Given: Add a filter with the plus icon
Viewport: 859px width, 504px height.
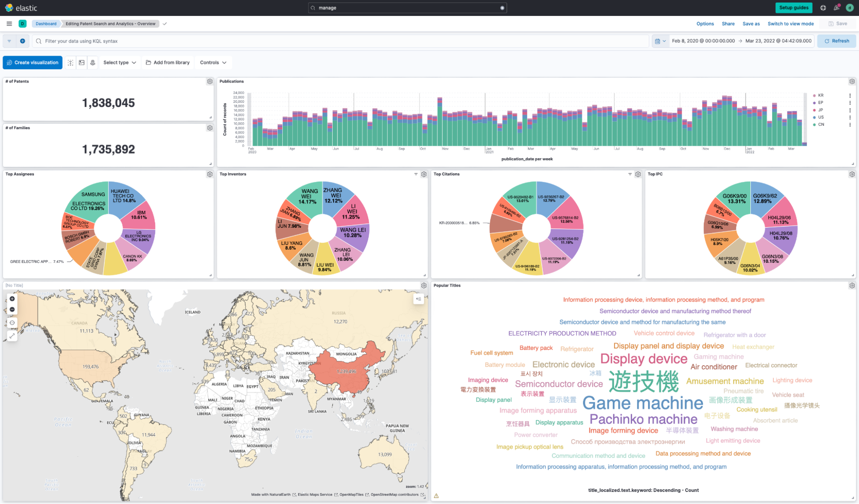Looking at the screenshot, I should (x=22, y=41).
